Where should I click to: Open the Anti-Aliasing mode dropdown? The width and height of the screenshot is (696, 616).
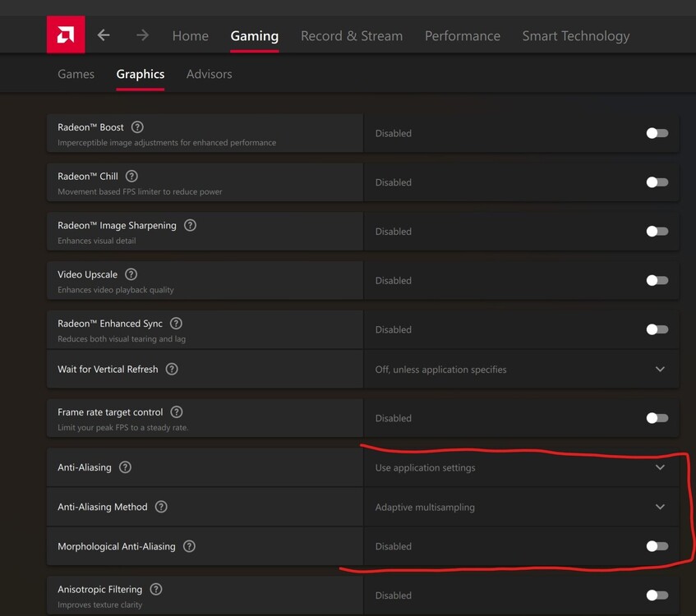660,467
